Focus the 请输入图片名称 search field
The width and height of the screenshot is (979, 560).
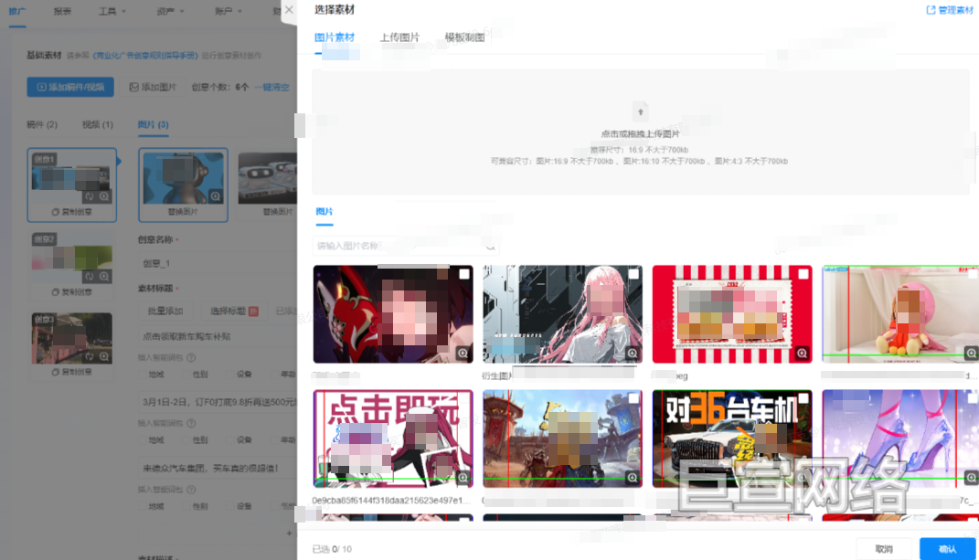click(405, 246)
